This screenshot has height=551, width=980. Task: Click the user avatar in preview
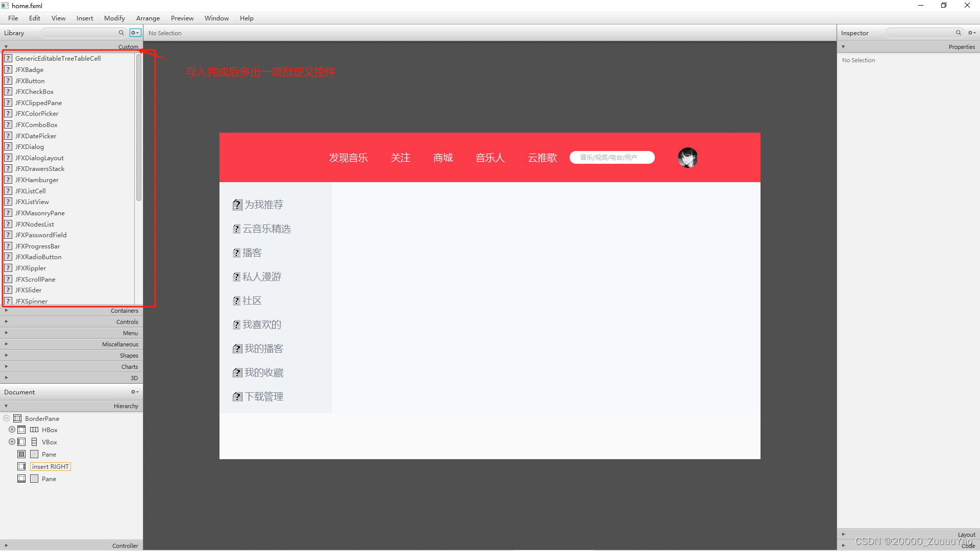688,158
